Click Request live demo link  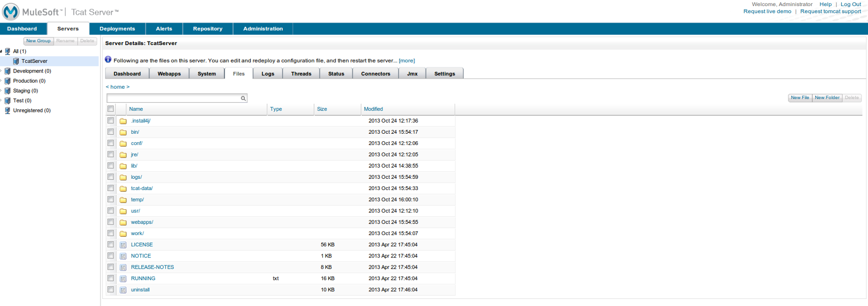[x=767, y=11]
